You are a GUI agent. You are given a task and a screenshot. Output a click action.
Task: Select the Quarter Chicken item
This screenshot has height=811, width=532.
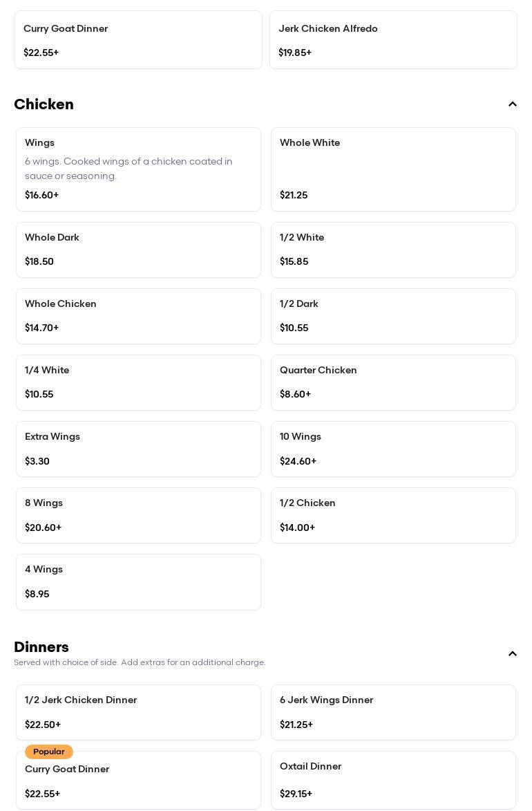393,382
